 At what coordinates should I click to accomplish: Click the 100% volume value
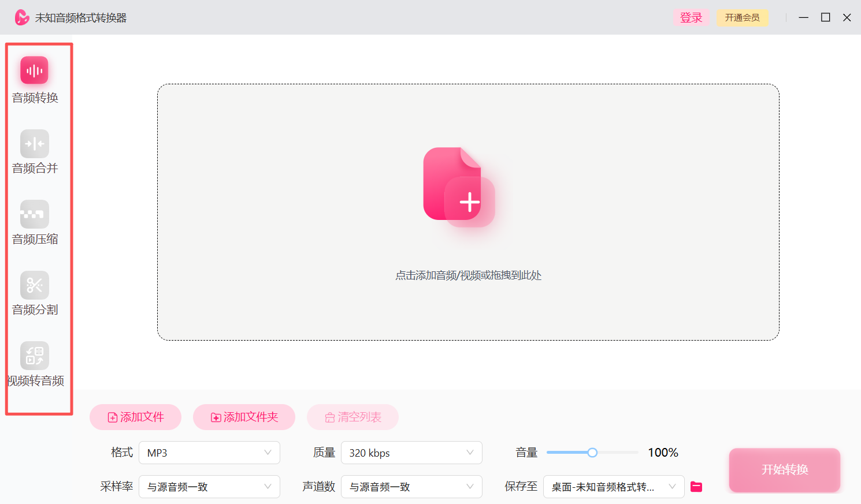663,453
